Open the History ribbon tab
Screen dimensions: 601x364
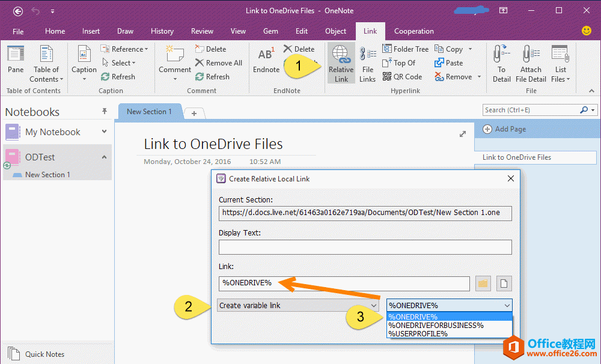162,31
